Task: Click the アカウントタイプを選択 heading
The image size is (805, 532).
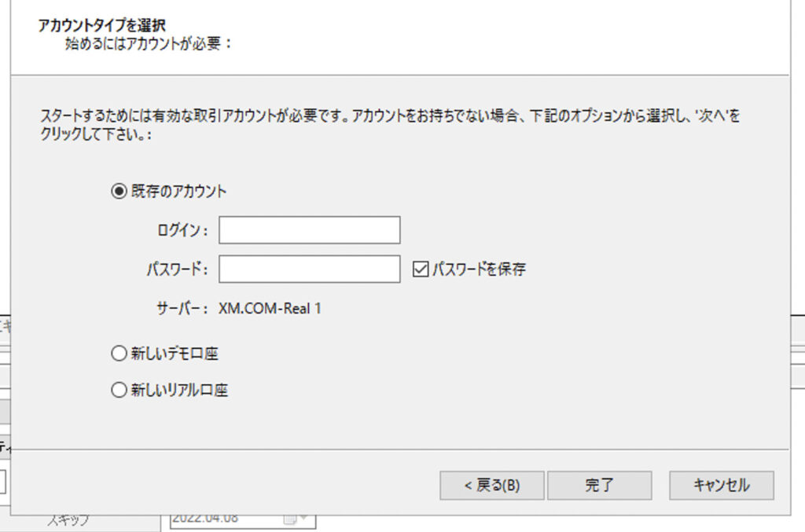Action: tap(101, 25)
